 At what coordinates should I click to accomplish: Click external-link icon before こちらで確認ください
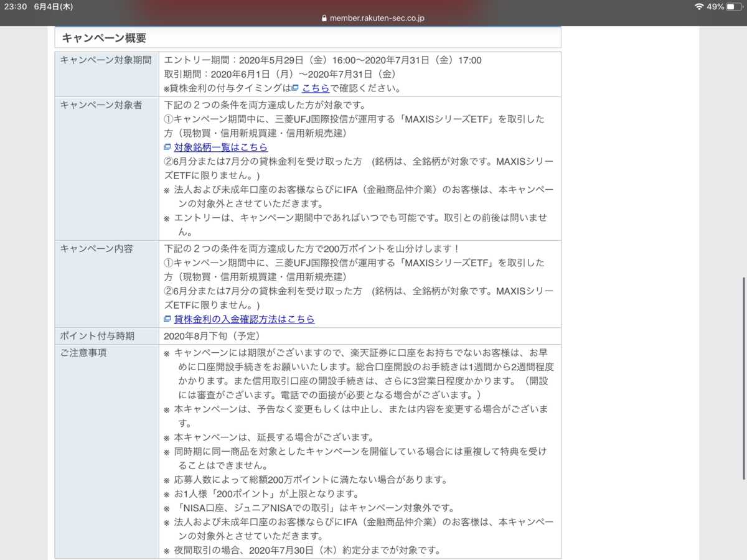(x=295, y=88)
